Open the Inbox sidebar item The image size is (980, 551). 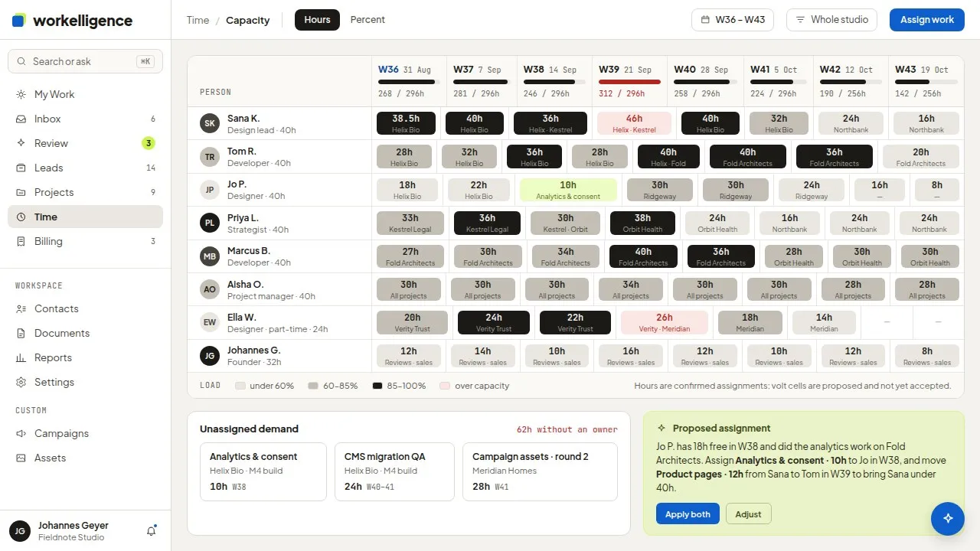(85, 119)
